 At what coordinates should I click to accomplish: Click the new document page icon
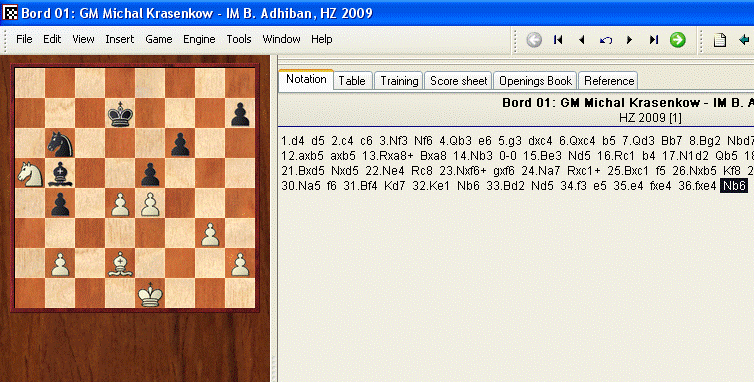[x=720, y=40]
